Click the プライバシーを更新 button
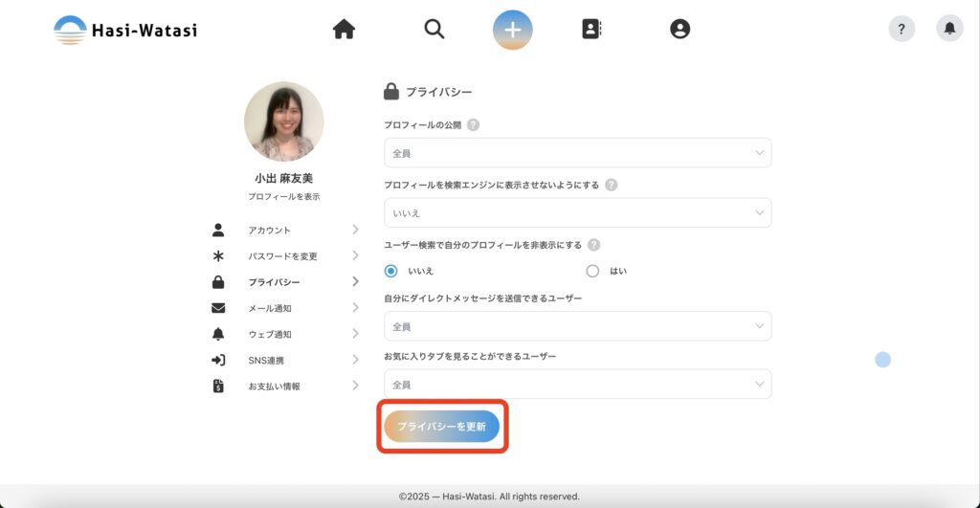The height and width of the screenshot is (508, 980). point(442,427)
